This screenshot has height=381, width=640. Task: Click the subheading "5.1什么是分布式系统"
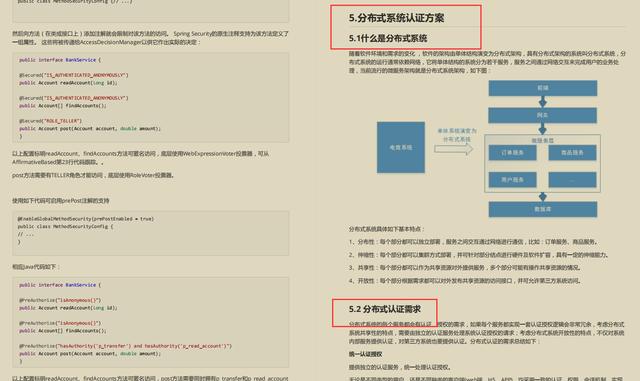[388, 38]
